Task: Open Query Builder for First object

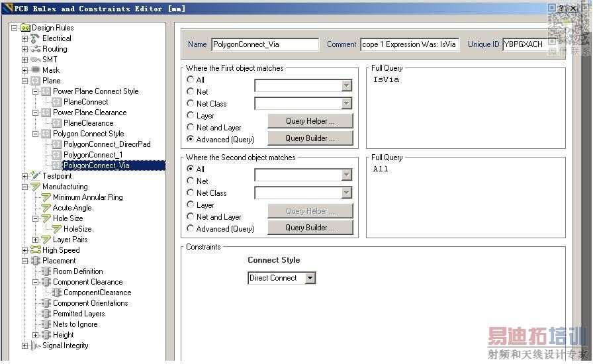Action: tap(310, 138)
